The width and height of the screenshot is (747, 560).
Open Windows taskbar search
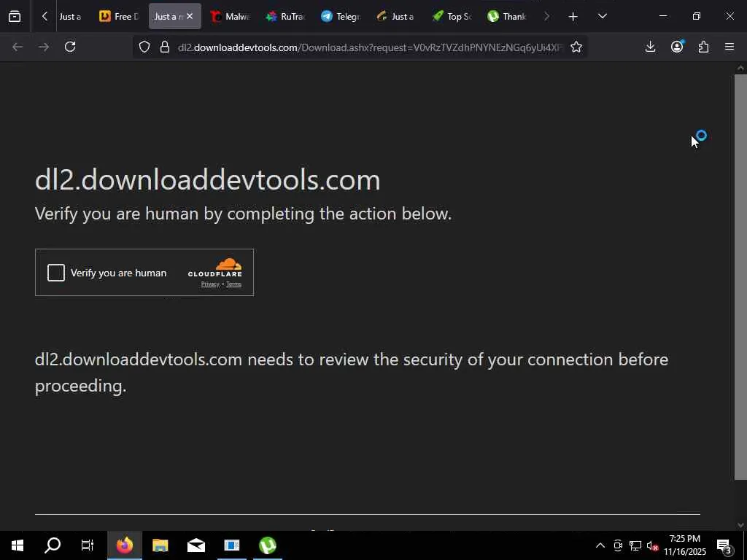(53, 545)
